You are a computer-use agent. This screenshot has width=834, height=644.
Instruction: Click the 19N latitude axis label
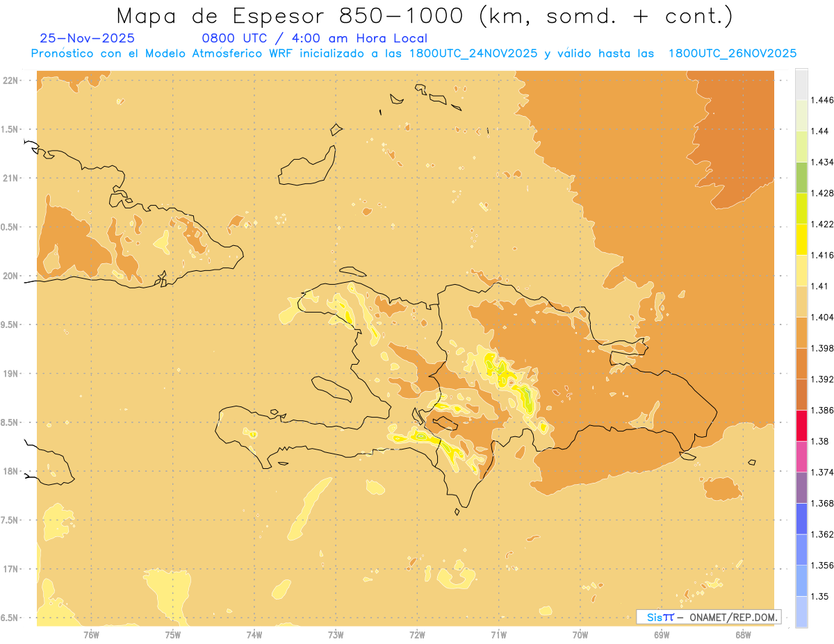pyautogui.click(x=12, y=373)
